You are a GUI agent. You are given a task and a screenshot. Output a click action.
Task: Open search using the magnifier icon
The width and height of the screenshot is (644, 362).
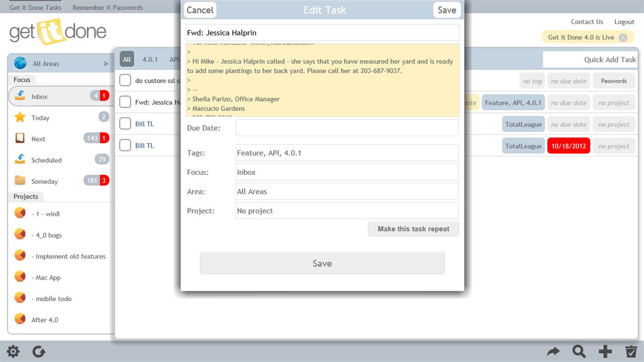579,351
